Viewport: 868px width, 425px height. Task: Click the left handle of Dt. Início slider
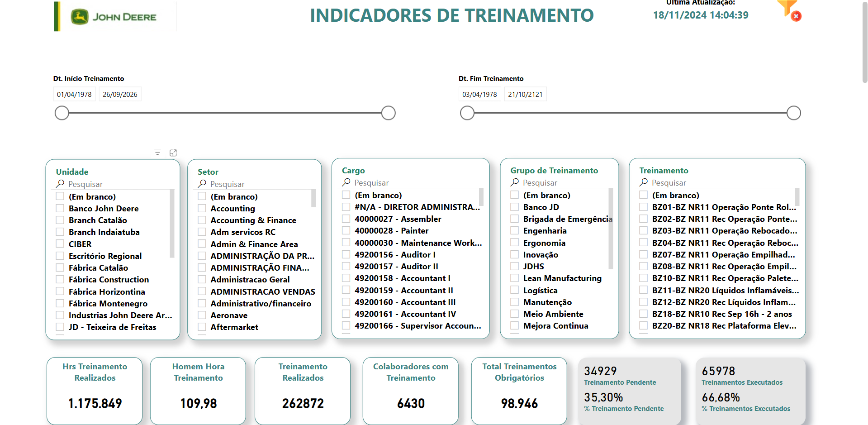coord(62,113)
